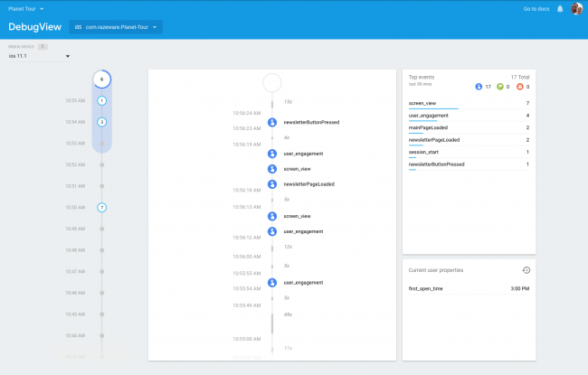Click the green conversions flag icon
The height and width of the screenshot is (375, 588).
pyautogui.click(x=499, y=87)
